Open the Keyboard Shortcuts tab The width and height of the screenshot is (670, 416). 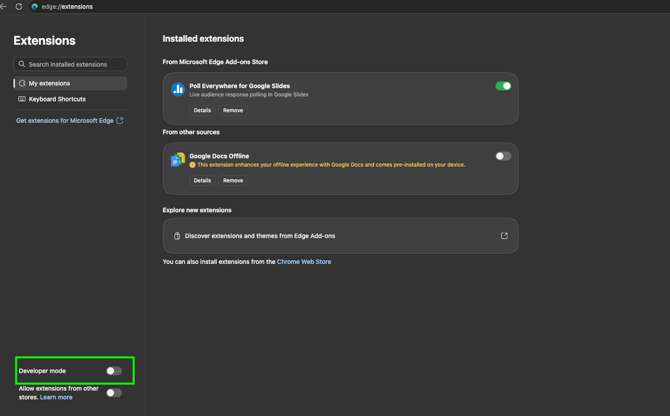[71, 99]
